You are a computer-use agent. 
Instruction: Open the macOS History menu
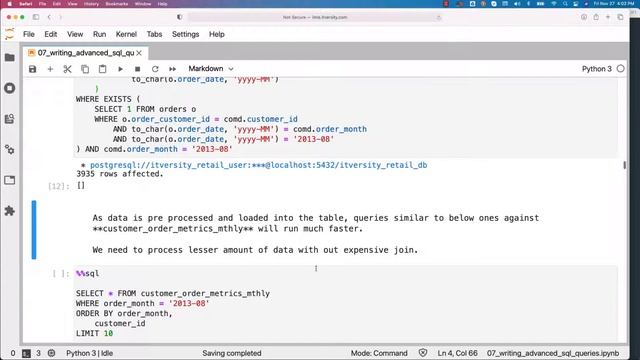[91, 4]
